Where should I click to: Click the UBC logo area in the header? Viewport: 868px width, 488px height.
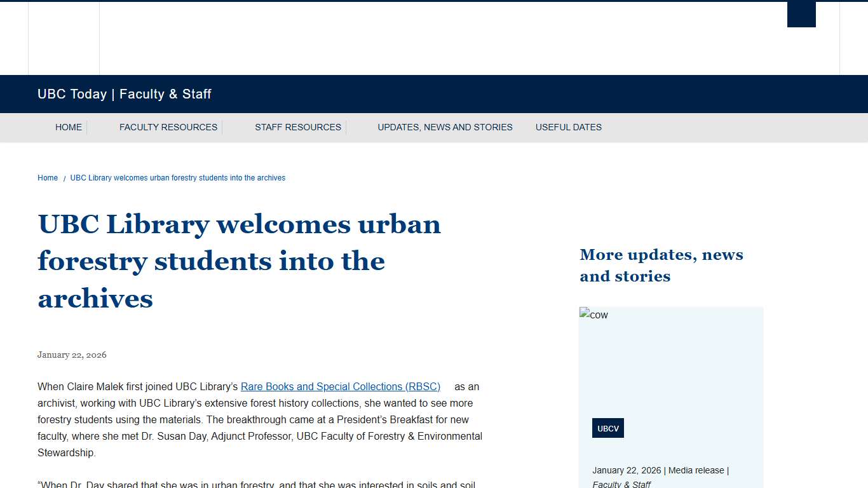coord(64,38)
